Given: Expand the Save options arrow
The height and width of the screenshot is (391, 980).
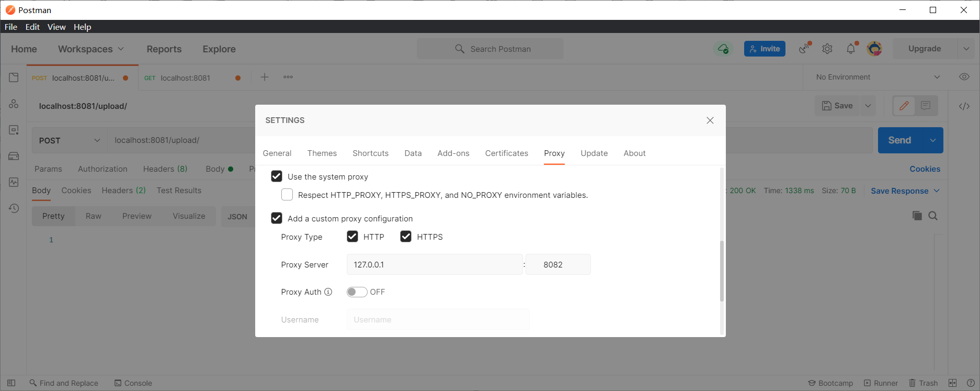Looking at the screenshot, I should (868, 106).
